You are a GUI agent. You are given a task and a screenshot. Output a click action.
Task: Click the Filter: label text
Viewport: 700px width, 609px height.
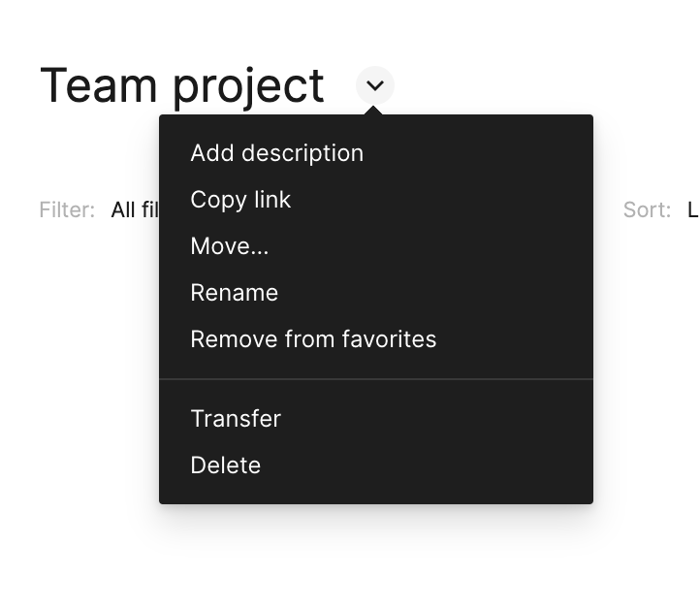pyautogui.click(x=67, y=209)
